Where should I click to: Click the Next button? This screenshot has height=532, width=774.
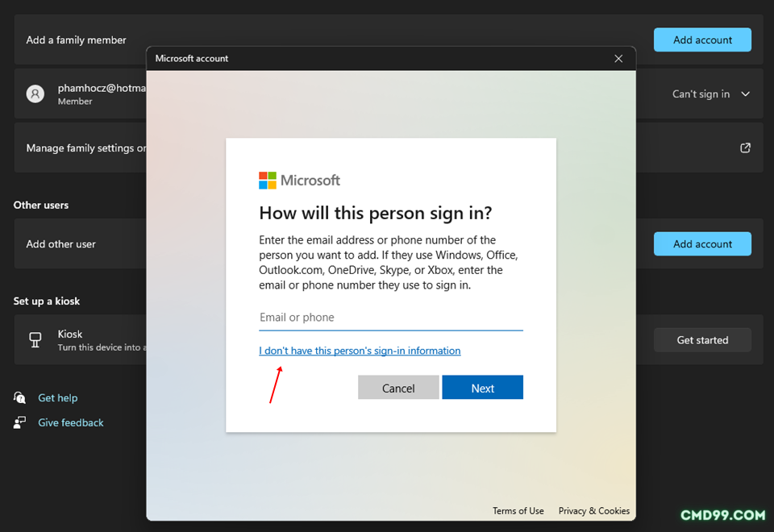(x=482, y=388)
